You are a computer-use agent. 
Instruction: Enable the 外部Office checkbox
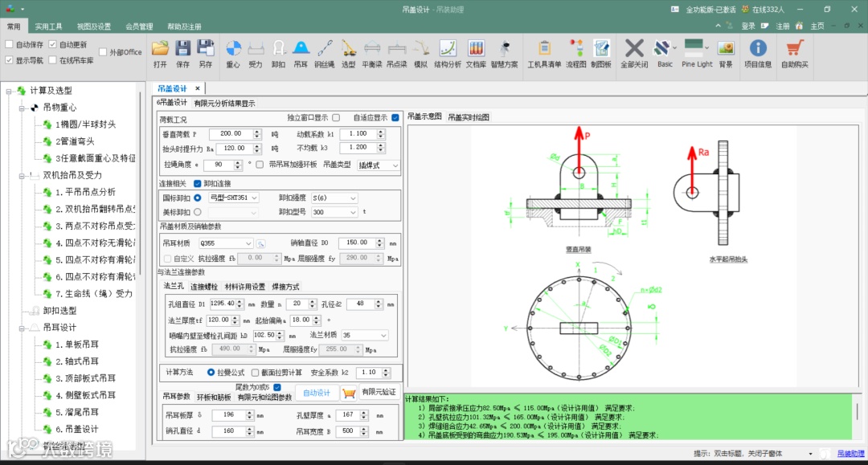(x=102, y=52)
